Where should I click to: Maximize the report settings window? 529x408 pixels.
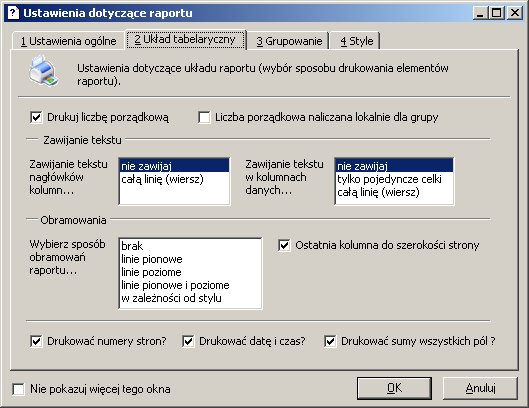coord(497,13)
